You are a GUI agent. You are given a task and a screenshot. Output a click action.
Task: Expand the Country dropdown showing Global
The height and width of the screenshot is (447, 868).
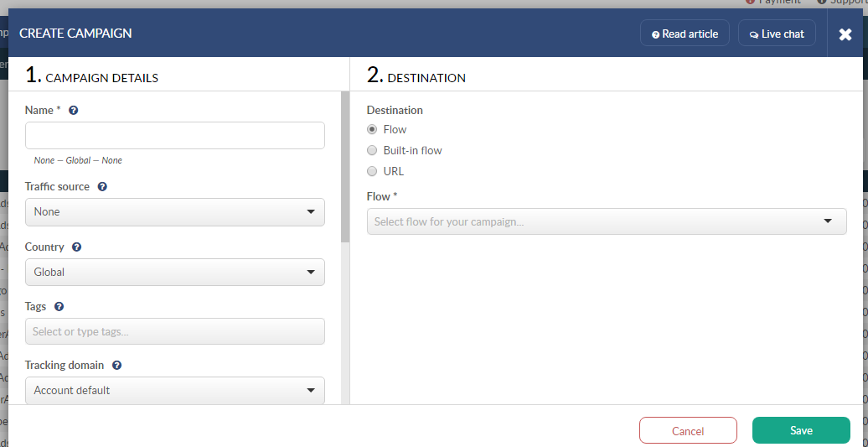click(175, 272)
